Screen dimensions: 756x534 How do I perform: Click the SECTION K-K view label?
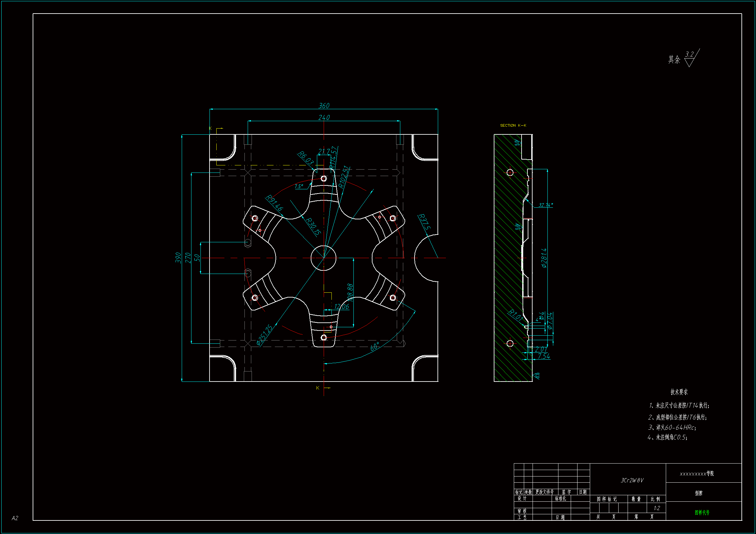point(513,125)
